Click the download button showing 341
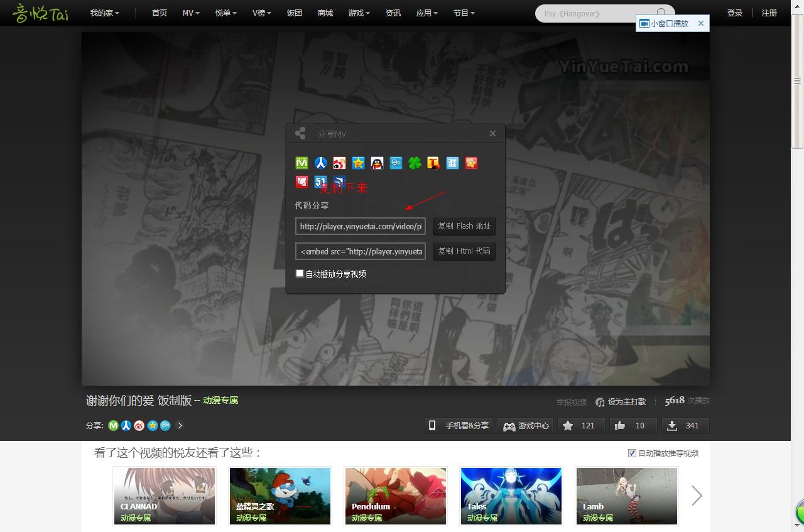Screen dimensions: 804x532 [x=685, y=425]
